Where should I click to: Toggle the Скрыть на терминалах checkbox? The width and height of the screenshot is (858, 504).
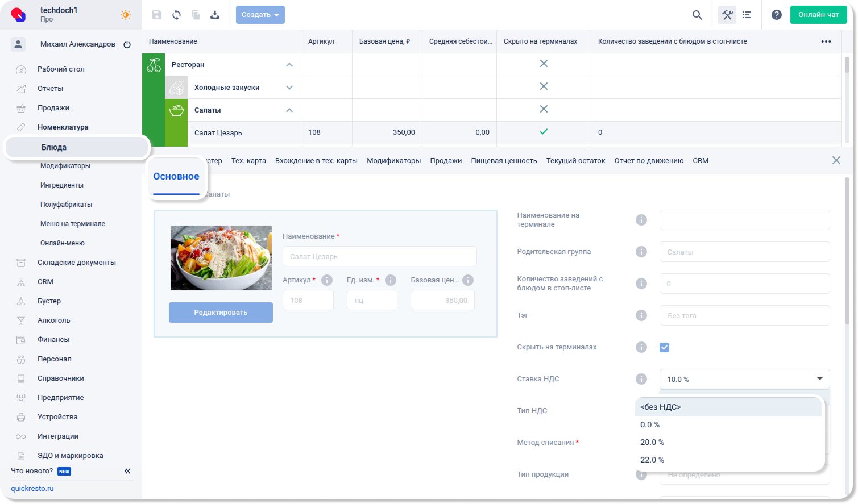click(x=664, y=347)
